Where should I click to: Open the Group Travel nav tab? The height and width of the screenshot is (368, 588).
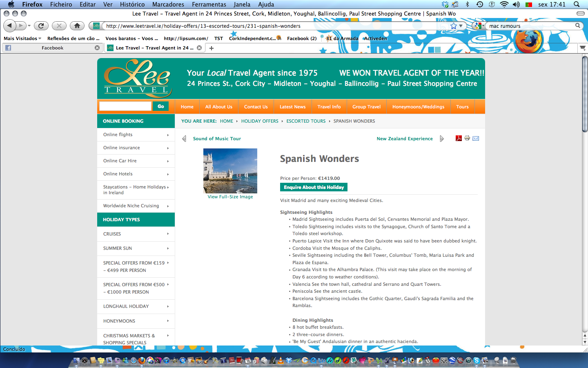(x=366, y=107)
